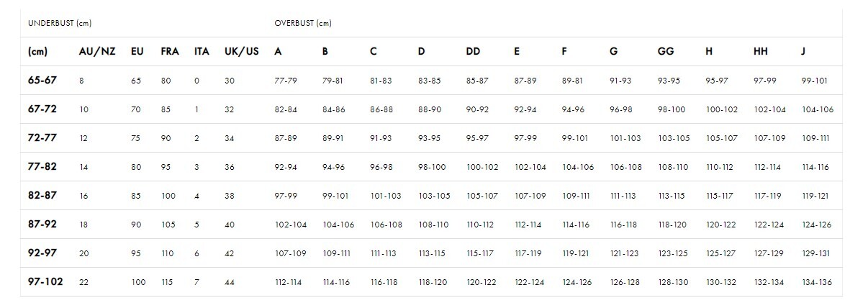This screenshot has height=303, width=868.
Task: Click the EU size 100 cell
Action: [x=138, y=282]
